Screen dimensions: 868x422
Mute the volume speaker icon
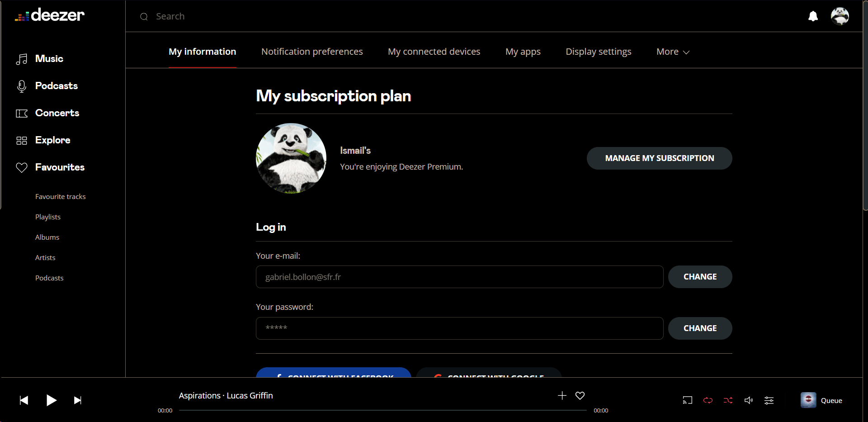tap(749, 400)
